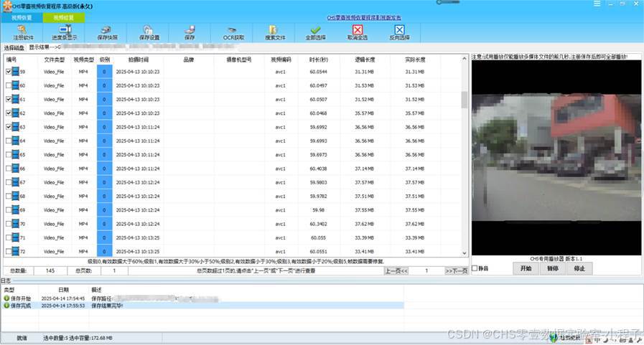
Task: Go to previous page with 上一页<<
Action: pyautogui.click(x=396, y=270)
